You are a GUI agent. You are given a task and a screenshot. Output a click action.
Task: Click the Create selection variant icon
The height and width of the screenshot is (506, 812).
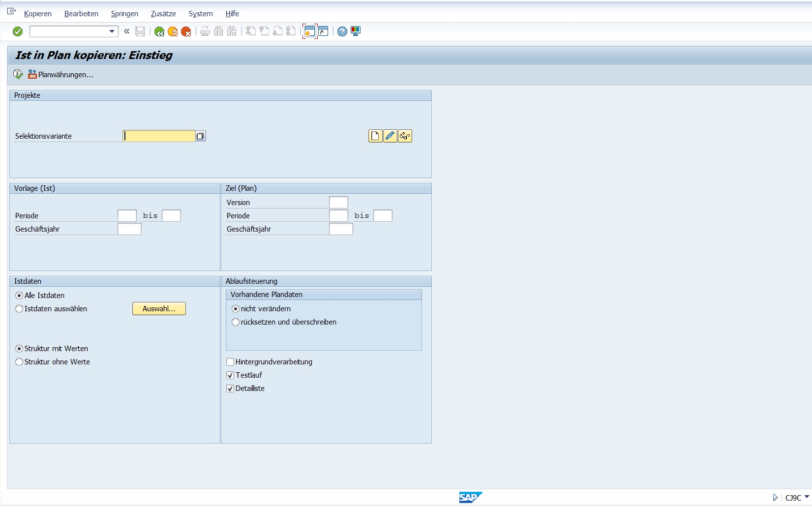375,136
